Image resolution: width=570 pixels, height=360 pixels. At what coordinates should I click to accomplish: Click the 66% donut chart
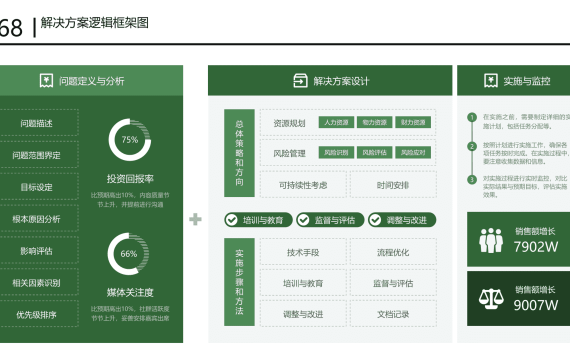[x=128, y=254]
